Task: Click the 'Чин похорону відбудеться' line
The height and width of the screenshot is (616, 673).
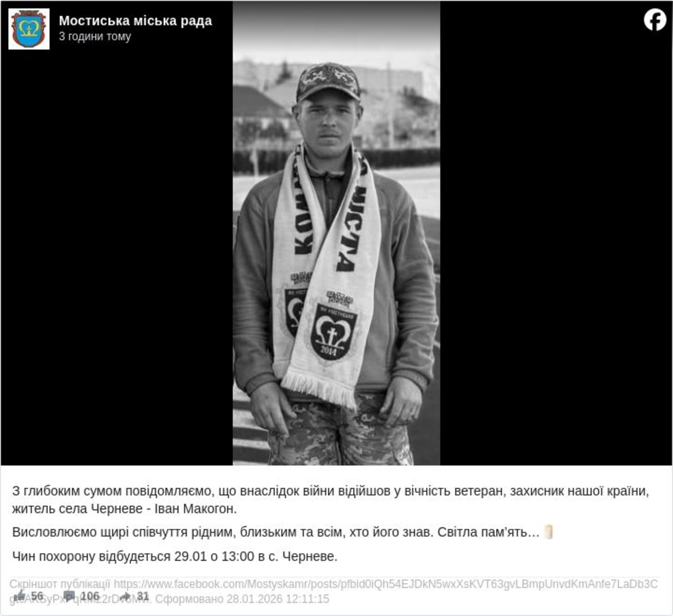Action: tap(175, 556)
